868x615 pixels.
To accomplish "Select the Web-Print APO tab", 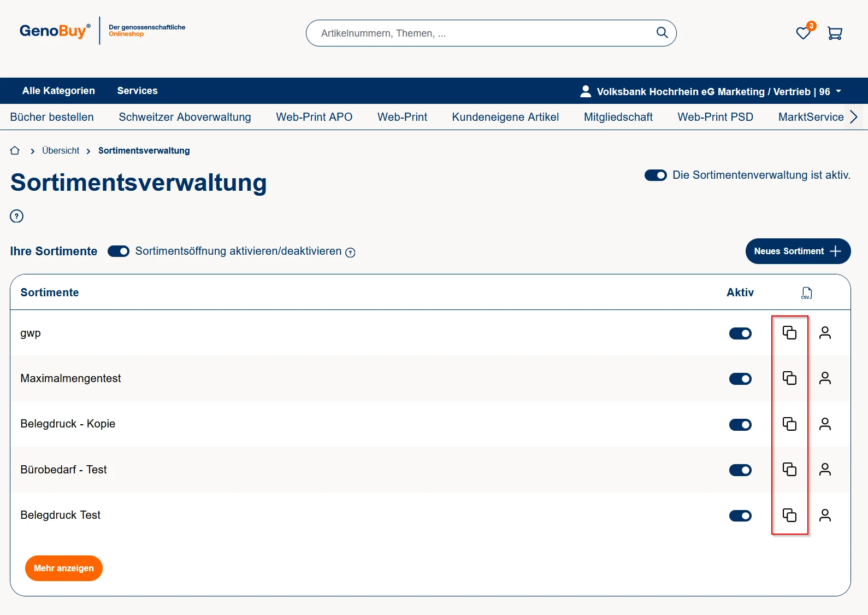I will tap(314, 117).
